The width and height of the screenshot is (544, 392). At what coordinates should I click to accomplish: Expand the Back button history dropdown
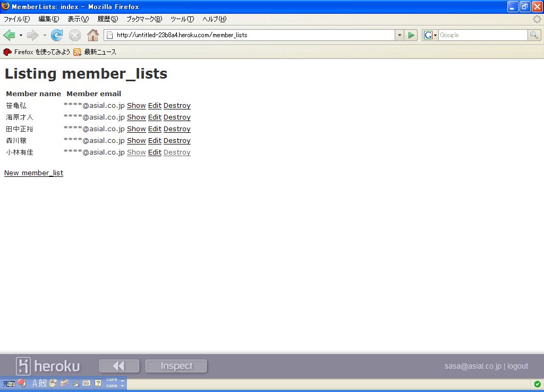point(21,36)
